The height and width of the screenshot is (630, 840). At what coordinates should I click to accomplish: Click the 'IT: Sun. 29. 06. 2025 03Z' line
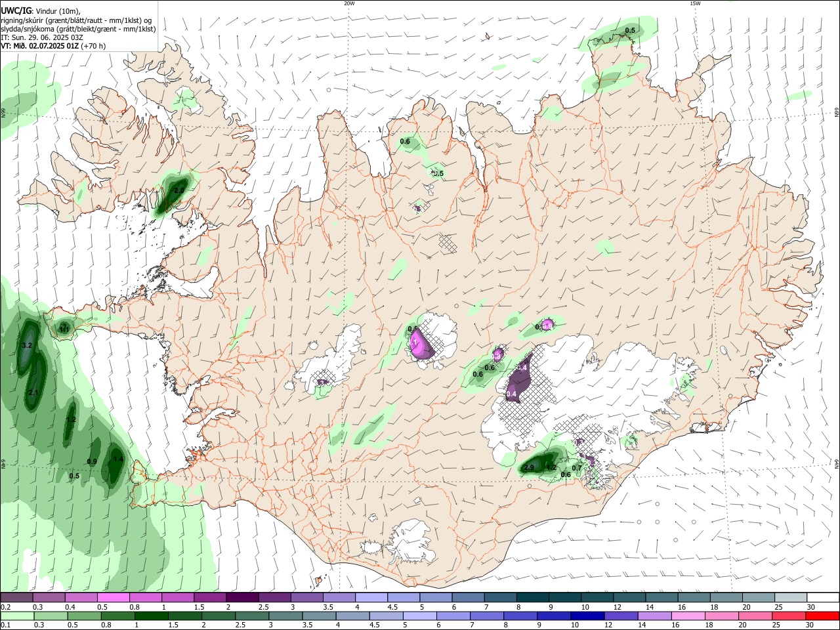pyautogui.click(x=42, y=38)
